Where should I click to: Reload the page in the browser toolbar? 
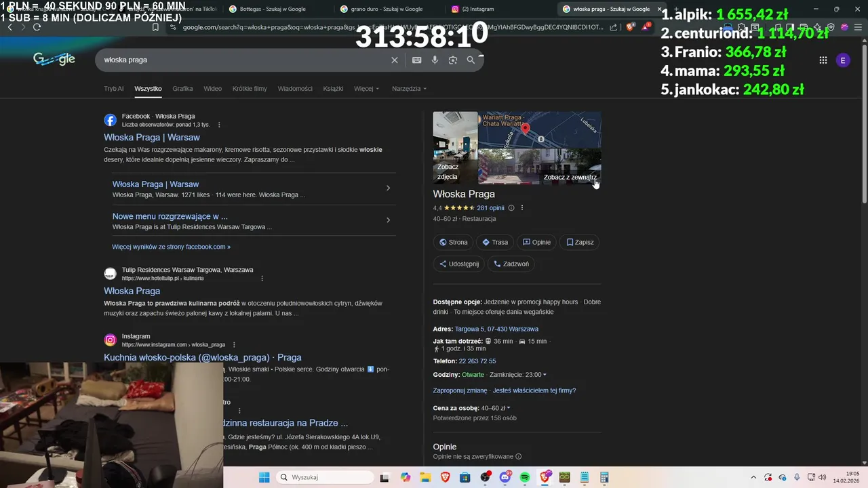[37, 27]
